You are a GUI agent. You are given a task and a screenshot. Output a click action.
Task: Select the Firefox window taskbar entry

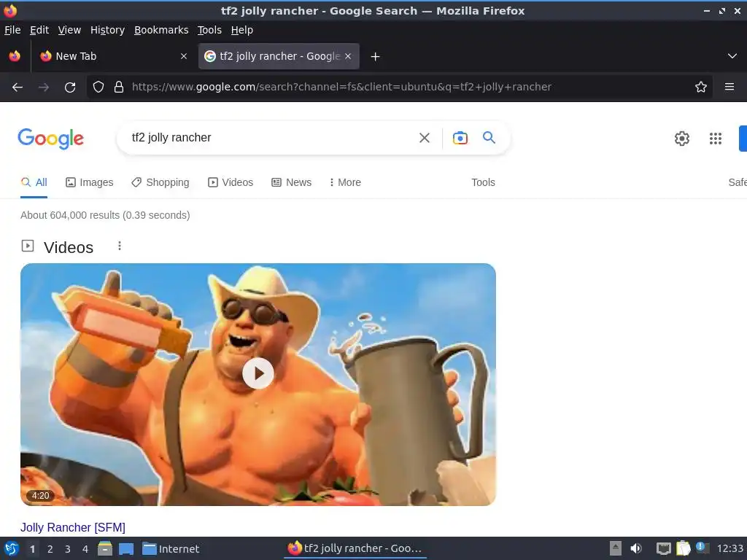[355, 548]
